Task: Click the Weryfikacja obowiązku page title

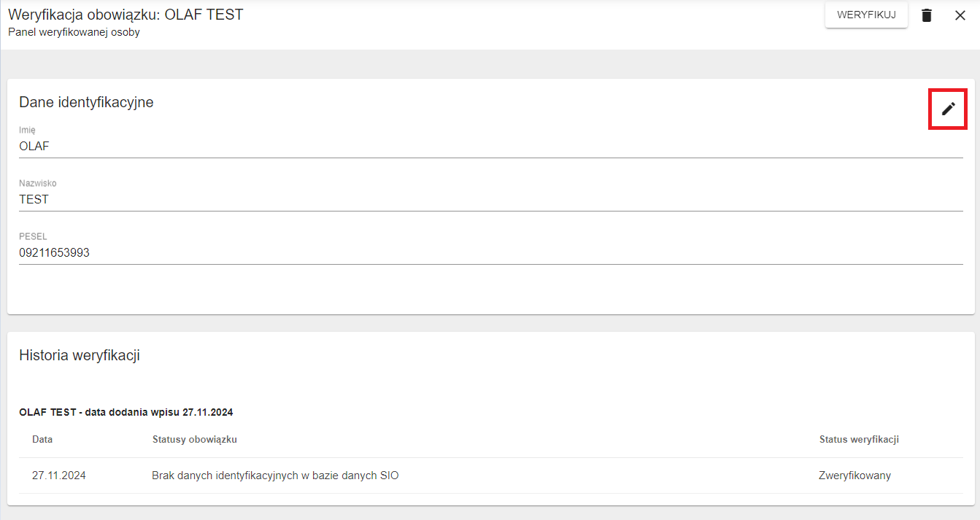Action: [x=126, y=15]
